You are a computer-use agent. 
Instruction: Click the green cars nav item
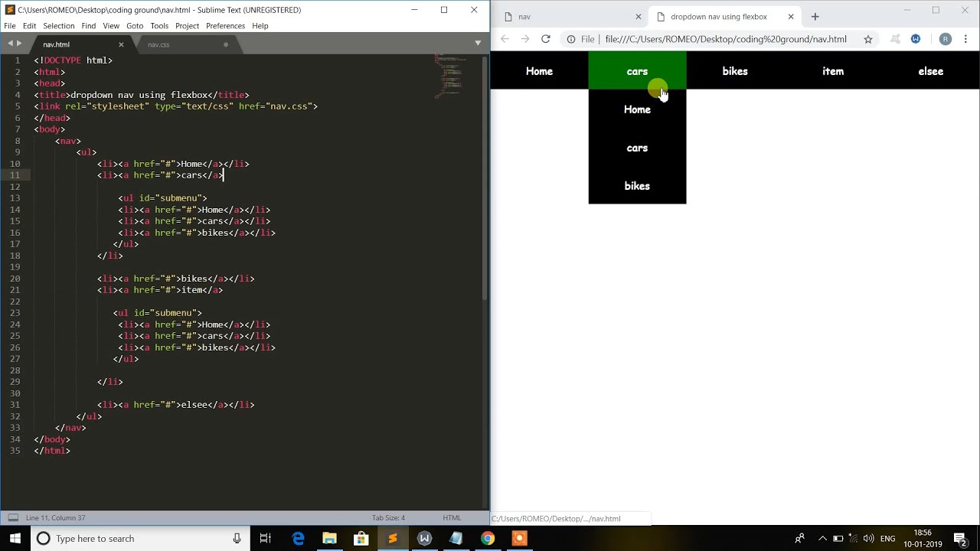[x=637, y=71]
